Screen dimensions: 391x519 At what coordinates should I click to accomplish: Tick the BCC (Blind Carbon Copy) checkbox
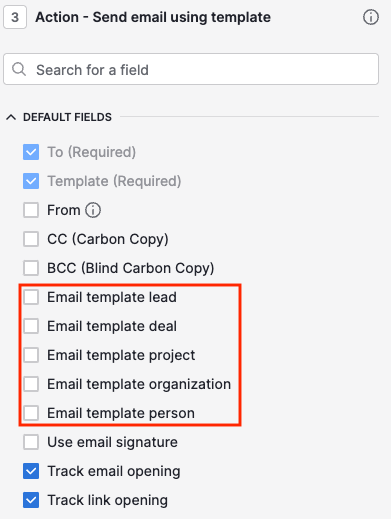click(x=31, y=268)
